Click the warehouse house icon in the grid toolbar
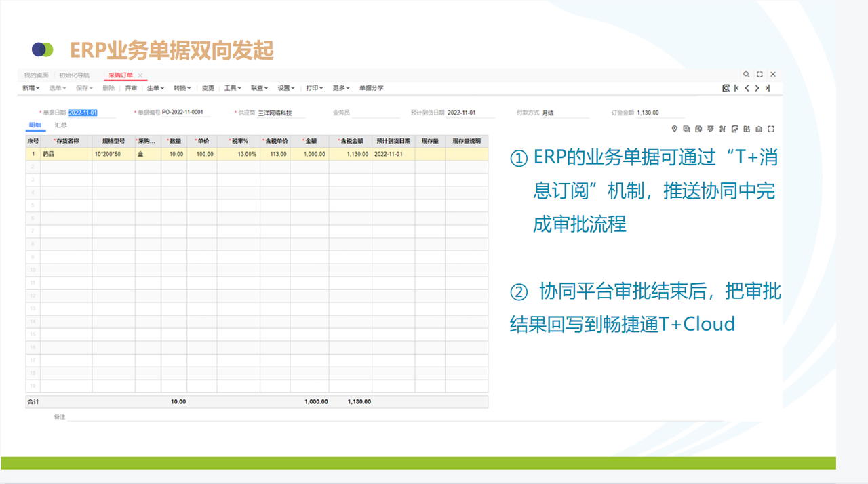 [x=759, y=129]
